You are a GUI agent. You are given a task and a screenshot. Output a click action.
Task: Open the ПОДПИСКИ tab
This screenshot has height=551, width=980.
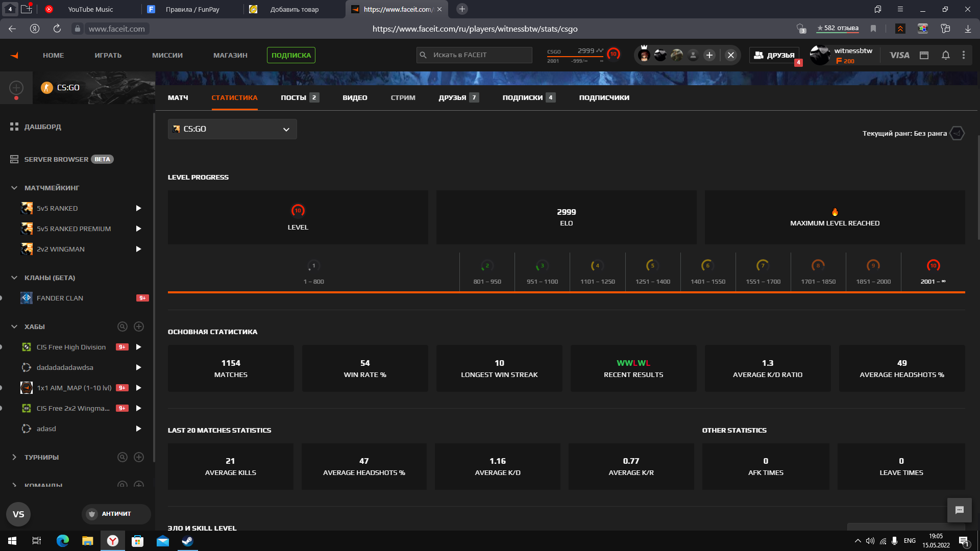click(x=529, y=97)
